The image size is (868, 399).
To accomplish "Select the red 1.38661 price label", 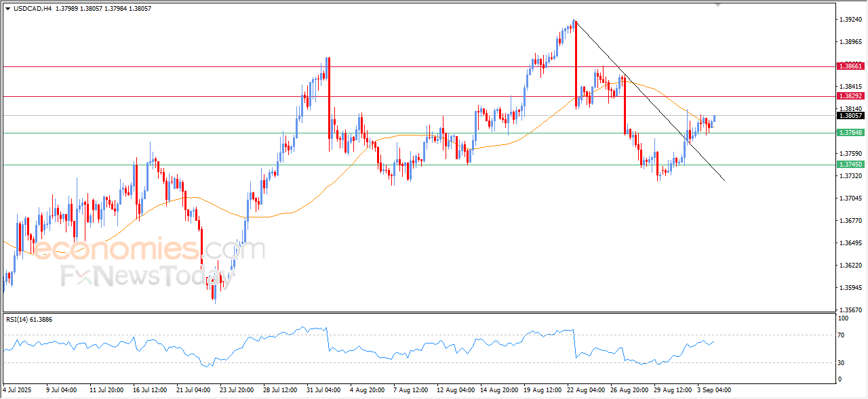I will 850,66.
